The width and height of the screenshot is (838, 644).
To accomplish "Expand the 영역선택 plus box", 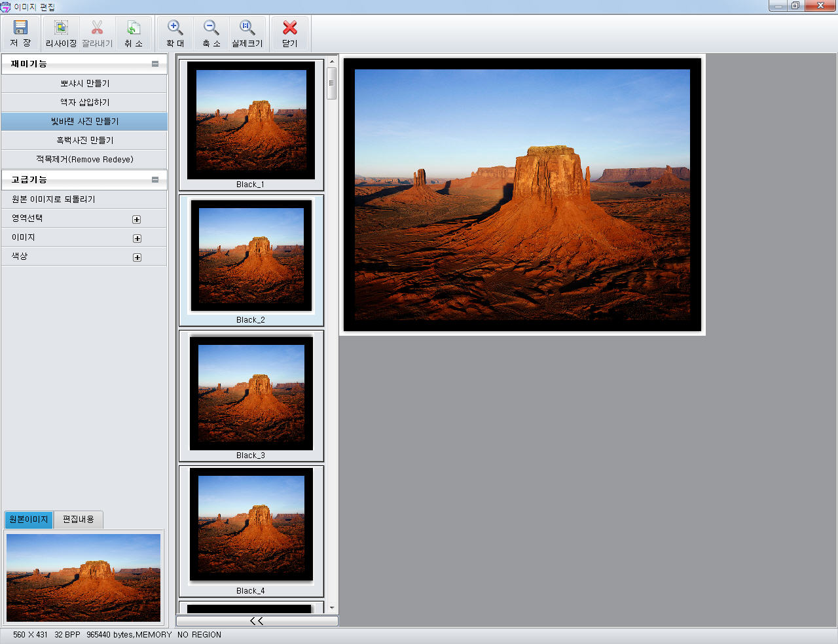I will (137, 219).
